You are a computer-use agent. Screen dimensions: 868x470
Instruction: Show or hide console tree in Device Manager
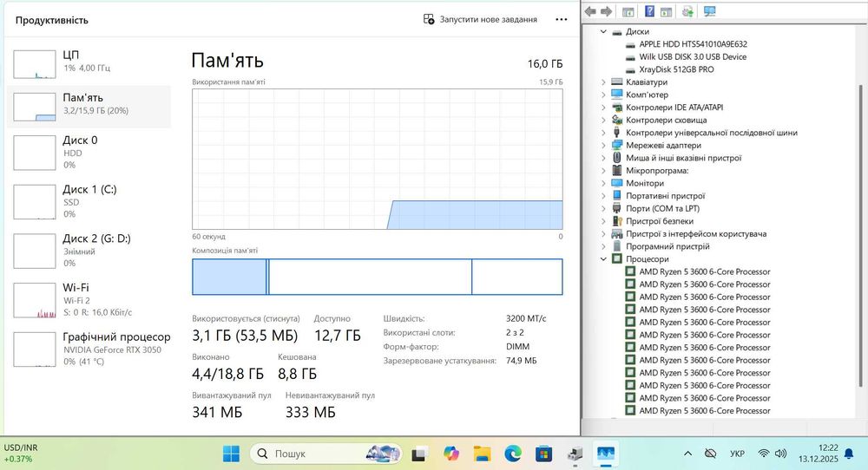pos(628,11)
